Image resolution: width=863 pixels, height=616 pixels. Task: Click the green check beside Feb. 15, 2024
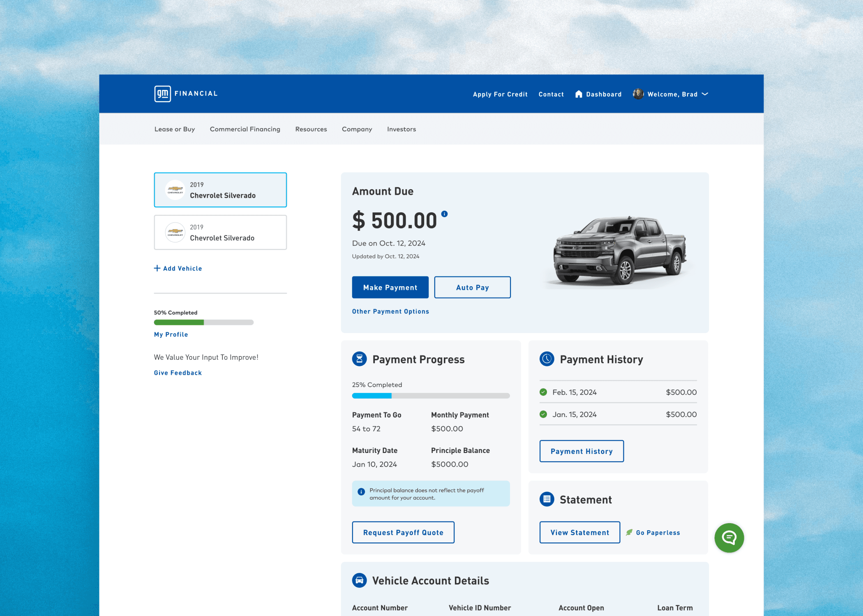(x=543, y=392)
